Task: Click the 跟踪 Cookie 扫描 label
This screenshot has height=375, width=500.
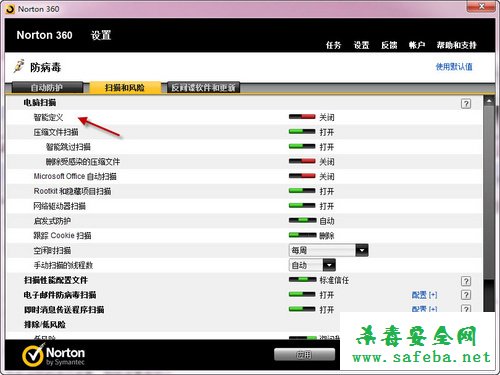Action: (62, 236)
